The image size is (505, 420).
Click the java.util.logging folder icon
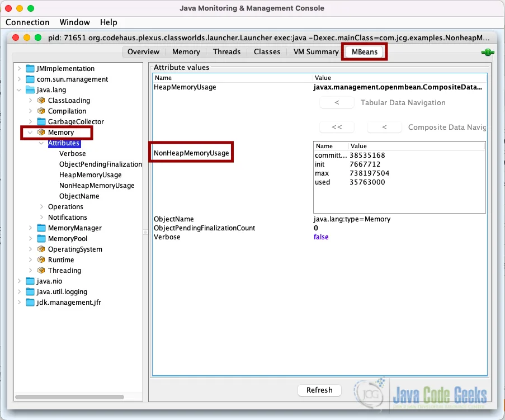(30, 292)
